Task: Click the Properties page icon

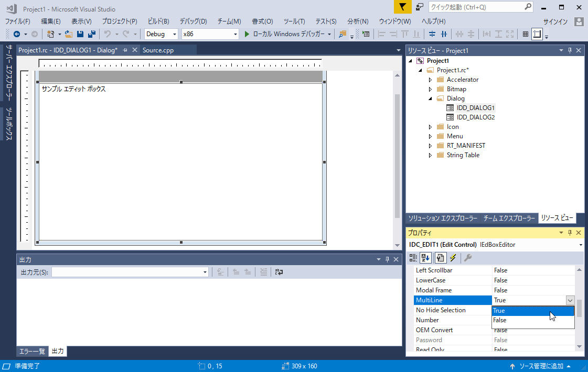Action: [x=440, y=258]
